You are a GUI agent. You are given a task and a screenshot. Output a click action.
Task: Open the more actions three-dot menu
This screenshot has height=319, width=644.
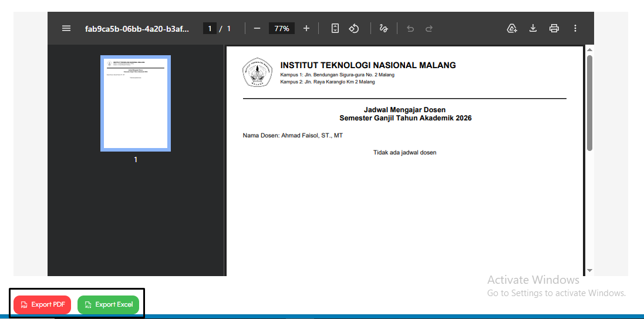(575, 28)
